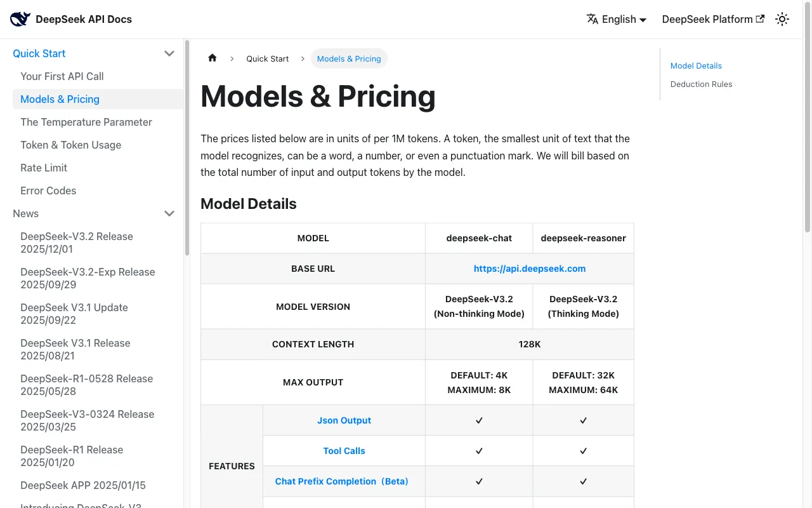This screenshot has height=508, width=812.
Task: Collapse the News sidebar section
Action: (169, 213)
